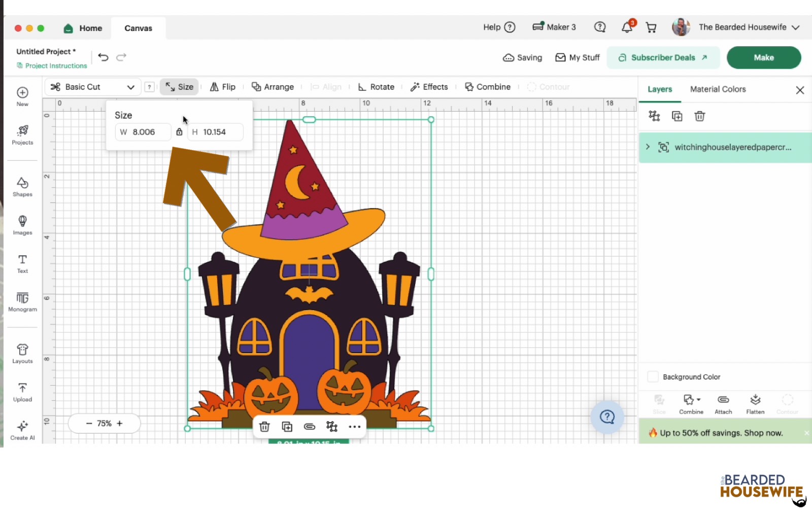Screen dimensions: 812x516
Task: Click the Untitled Project name
Action: click(46, 51)
